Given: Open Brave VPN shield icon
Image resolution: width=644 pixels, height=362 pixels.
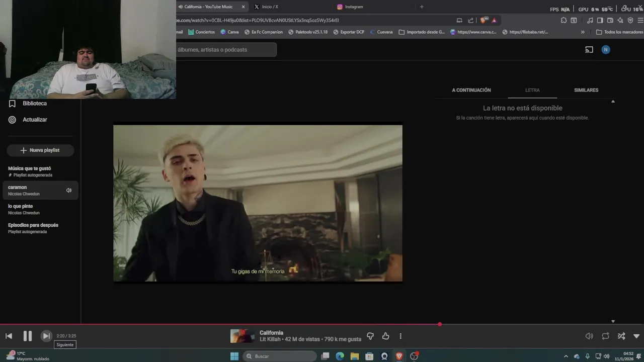Looking at the screenshot, I should [x=630, y=20].
